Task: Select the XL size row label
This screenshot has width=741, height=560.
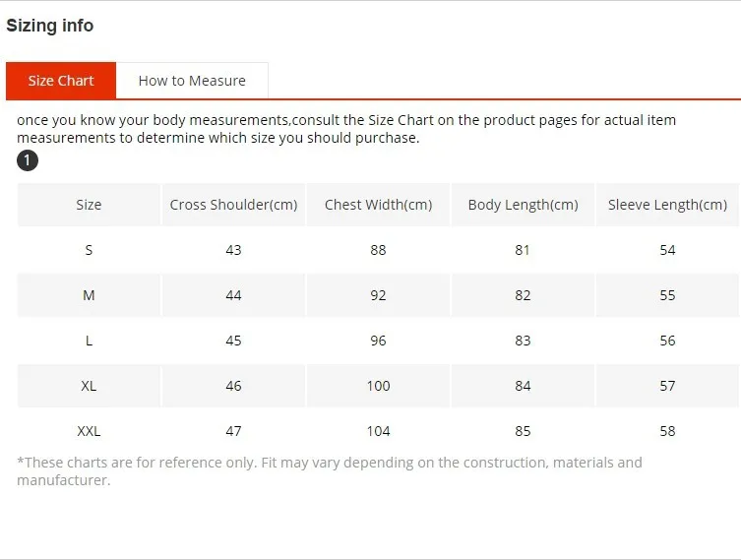Action: point(89,386)
